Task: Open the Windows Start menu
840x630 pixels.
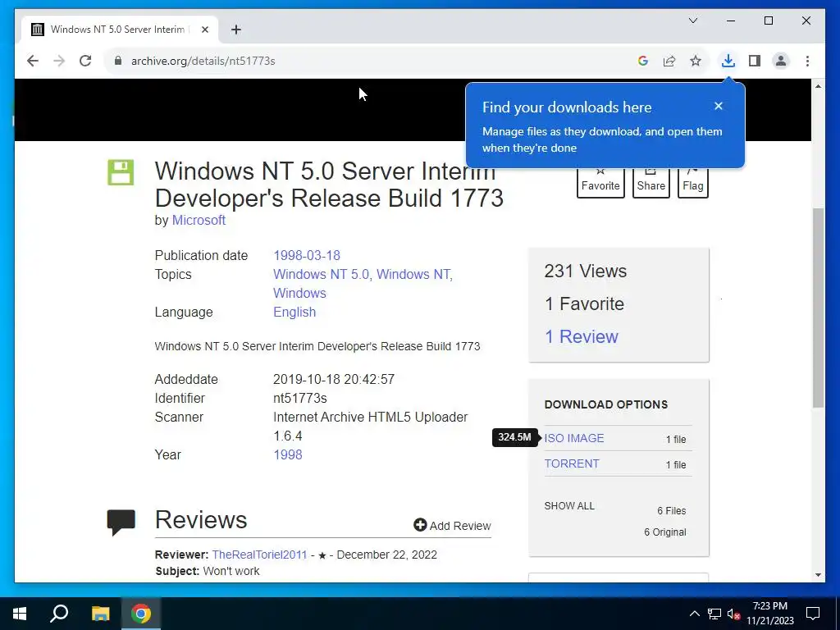Action: click(20, 614)
